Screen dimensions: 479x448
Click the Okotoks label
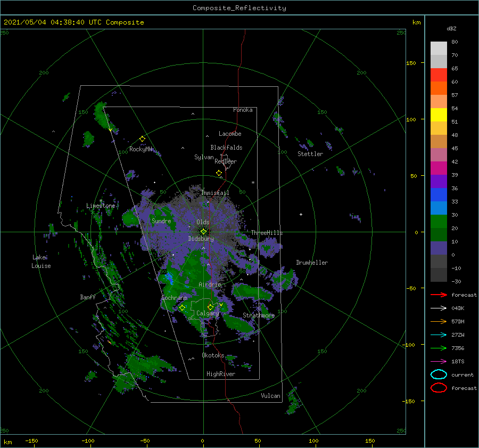213,355
